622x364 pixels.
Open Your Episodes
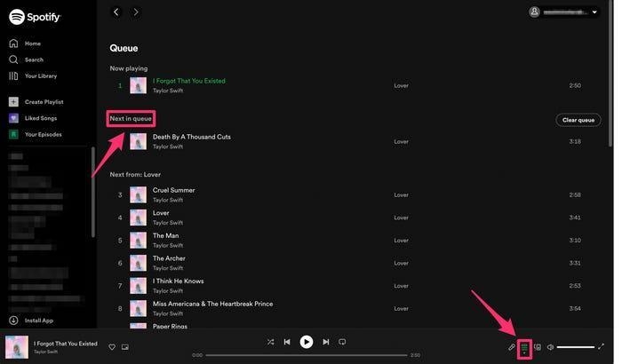coord(36,134)
